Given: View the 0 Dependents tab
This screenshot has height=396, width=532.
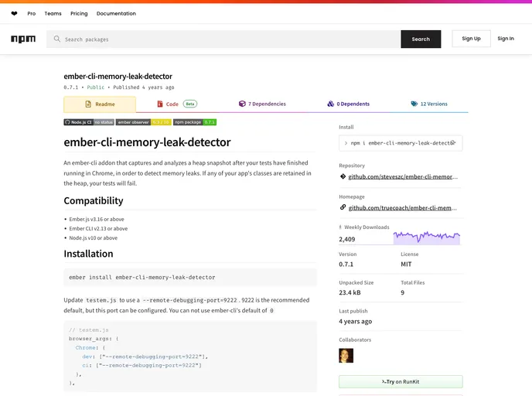Looking at the screenshot, I should pyautogui.click(x=349, y=104).
